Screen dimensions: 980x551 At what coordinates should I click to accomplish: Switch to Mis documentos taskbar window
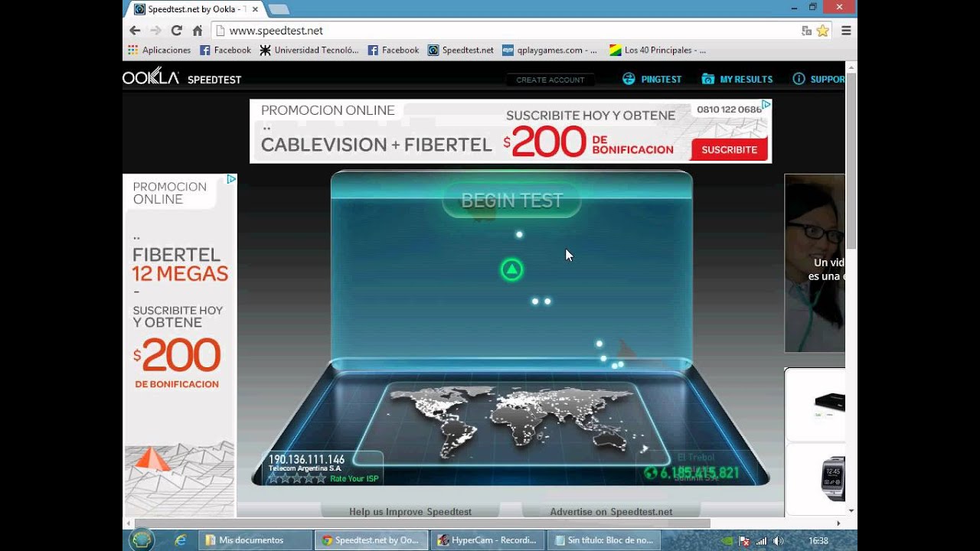[256, 540]
